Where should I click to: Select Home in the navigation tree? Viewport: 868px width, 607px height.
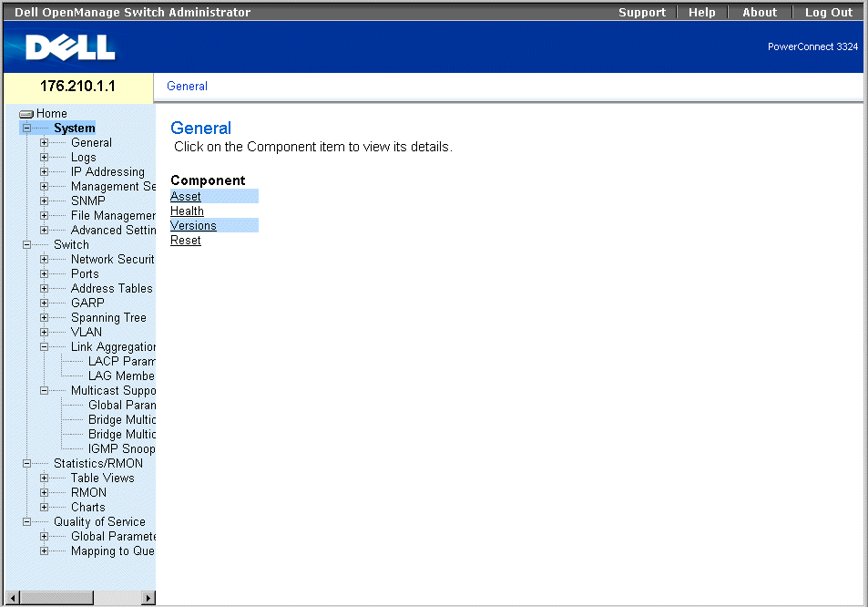52,114
